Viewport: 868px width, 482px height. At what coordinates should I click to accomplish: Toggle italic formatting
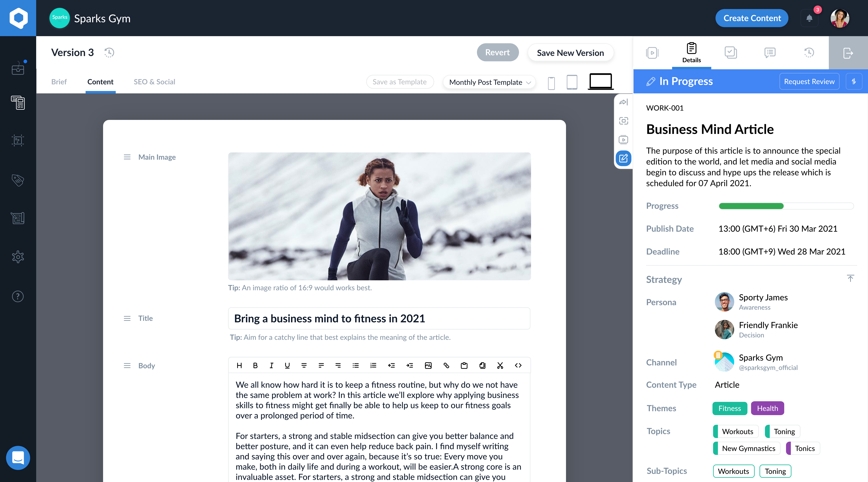click(271, 365)
